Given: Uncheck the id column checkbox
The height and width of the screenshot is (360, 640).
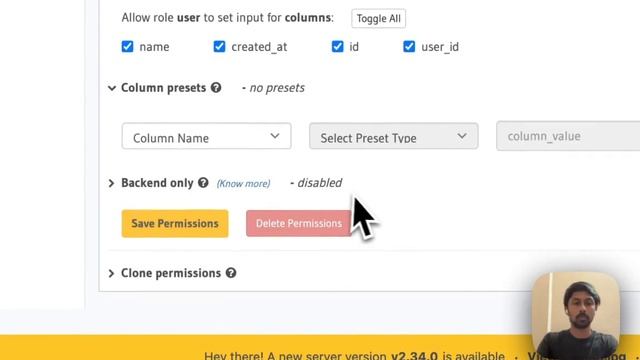Looking at the screenshot, I should [338, 47].
